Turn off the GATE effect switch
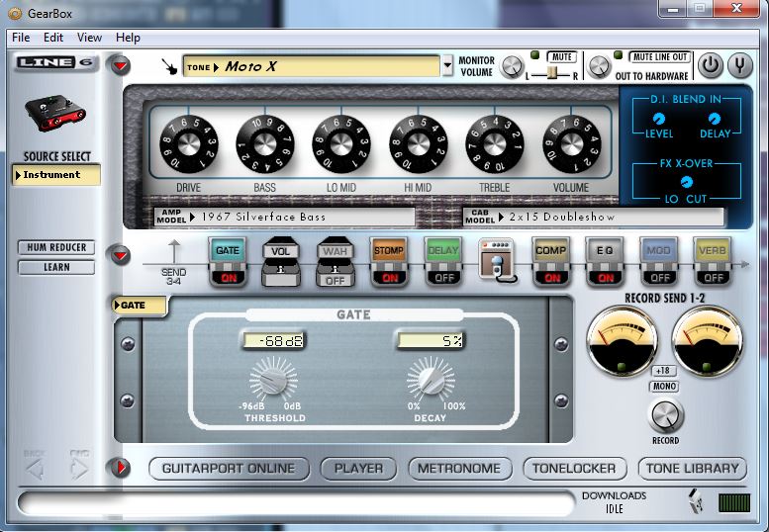 point(229,278)
